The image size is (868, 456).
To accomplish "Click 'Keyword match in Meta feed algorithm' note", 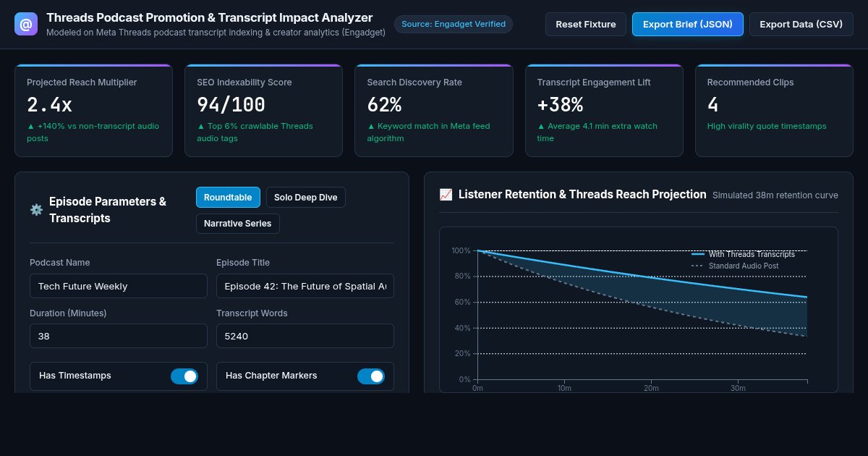I will [428, 132].
